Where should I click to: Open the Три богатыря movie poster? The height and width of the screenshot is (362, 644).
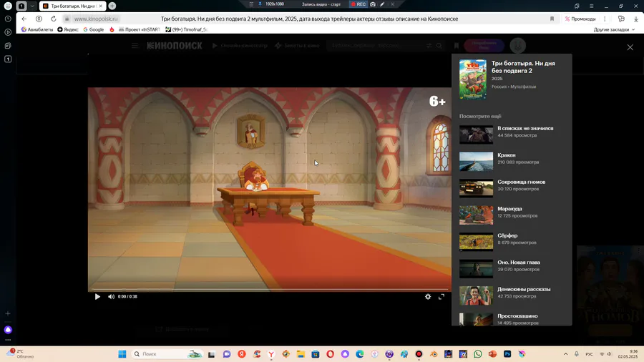pyautogui.click(x=473, y=79)
